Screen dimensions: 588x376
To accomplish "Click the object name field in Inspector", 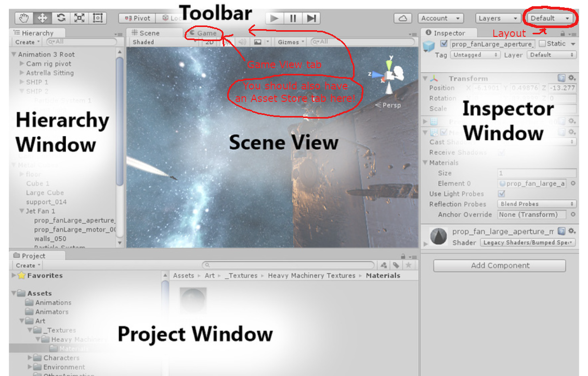I will (492, 44).
